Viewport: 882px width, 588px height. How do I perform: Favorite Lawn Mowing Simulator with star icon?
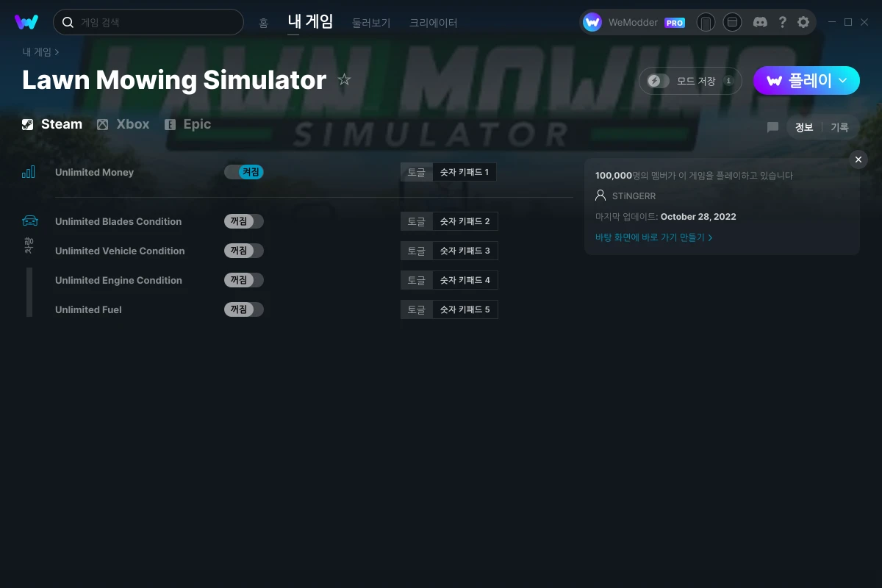coord(344,79)
